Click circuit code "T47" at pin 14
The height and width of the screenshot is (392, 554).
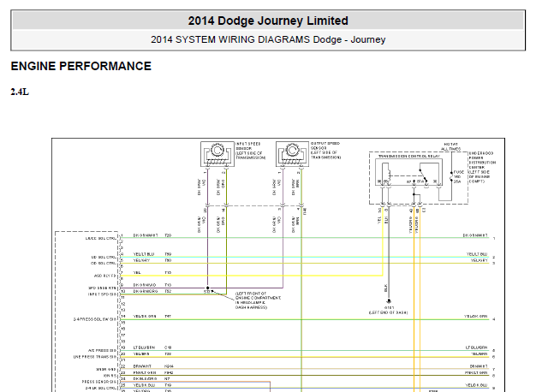(x=168, y=317)
